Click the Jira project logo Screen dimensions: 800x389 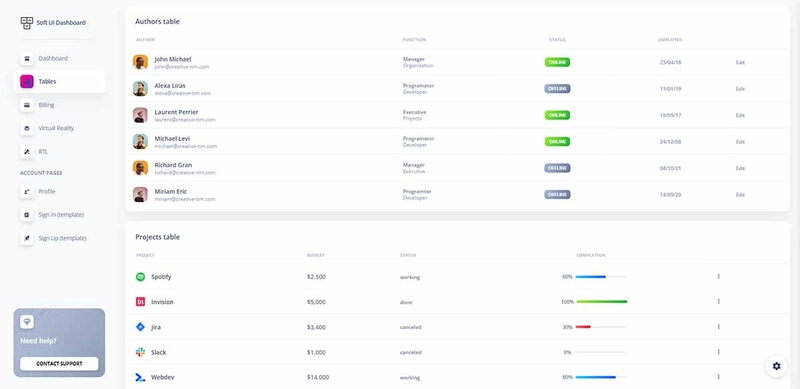pyautogui.click(x=140, y=327)
